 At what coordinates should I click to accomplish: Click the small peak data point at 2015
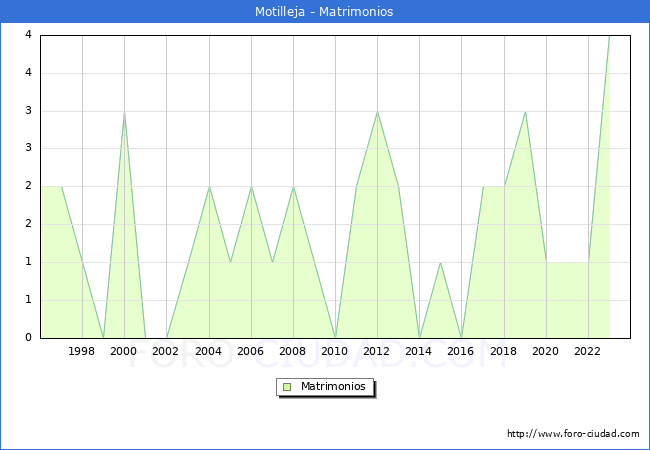440,262
